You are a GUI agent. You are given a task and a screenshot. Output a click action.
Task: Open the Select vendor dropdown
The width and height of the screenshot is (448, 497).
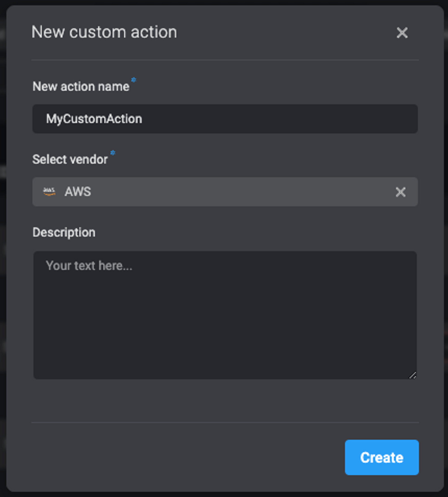(225, 192)
